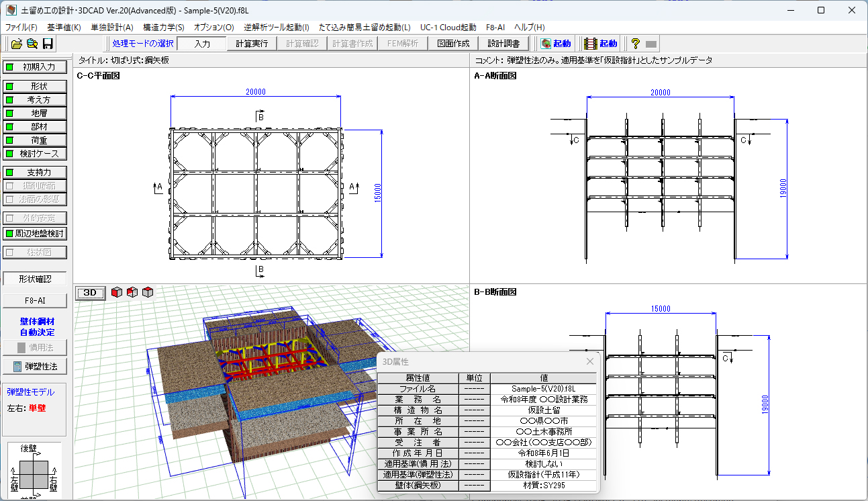This screenshot has height=501, width=868.
Task: Click the 起動 button with the monitor icon
Action: click(556, 44)
